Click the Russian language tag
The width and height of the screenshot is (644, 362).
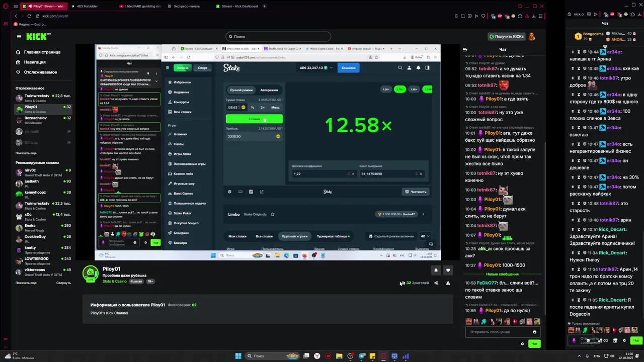(x=136, y=282)
